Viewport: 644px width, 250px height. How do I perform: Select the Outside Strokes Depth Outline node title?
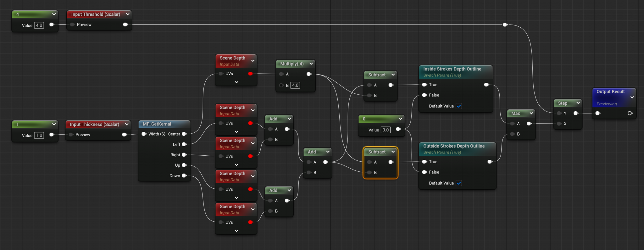[454, 146]
